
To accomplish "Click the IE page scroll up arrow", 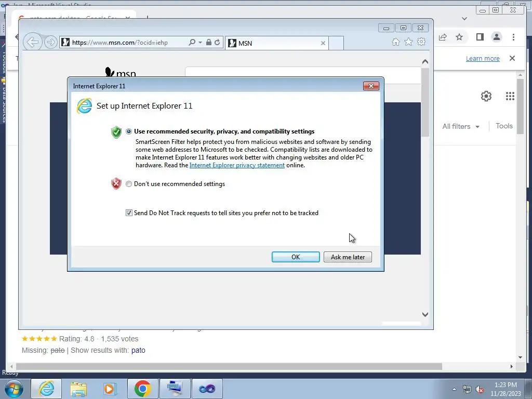I will click(x=425, y=62).
